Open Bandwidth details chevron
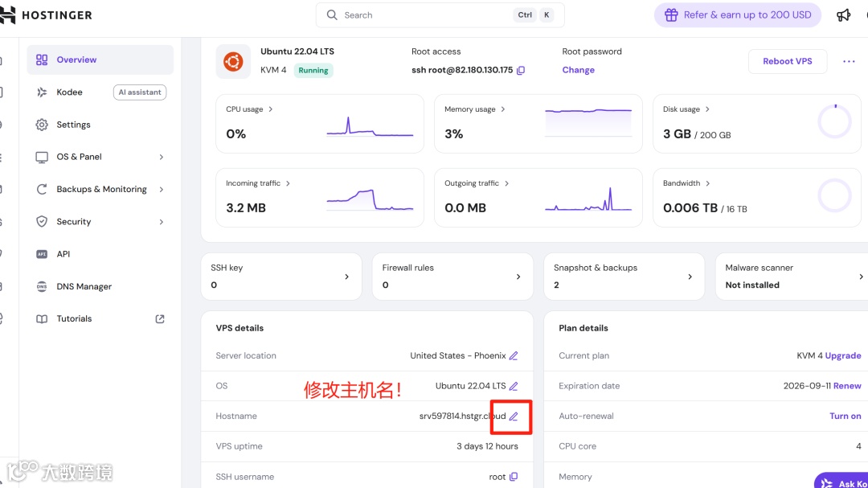 coord(708,183)
